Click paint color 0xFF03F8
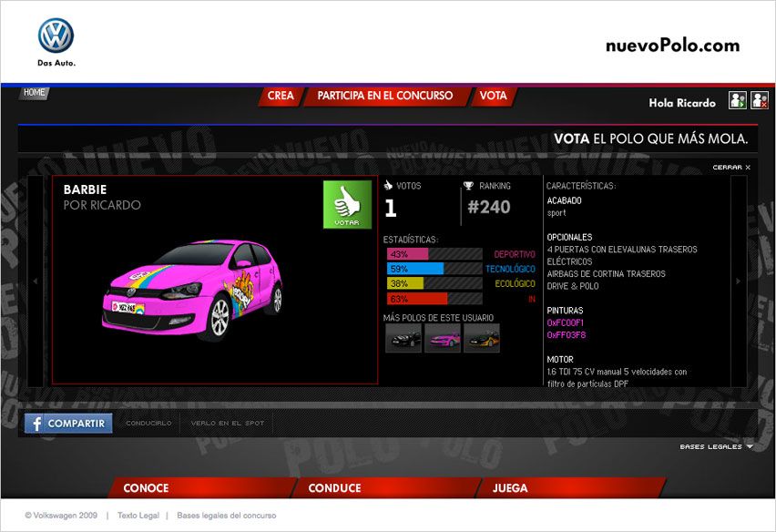Viewport: 776px width, 532px height. (x=567, y=335)
